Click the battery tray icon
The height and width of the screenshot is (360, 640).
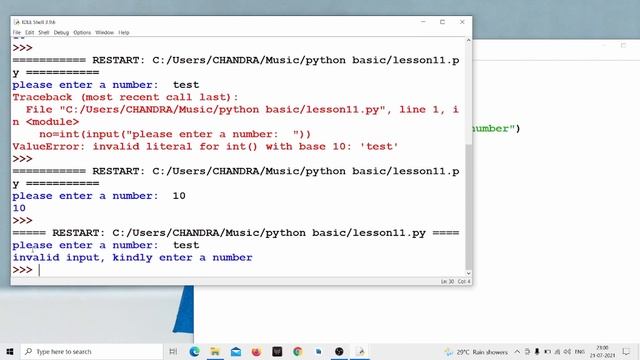click(x=547, y=351)
